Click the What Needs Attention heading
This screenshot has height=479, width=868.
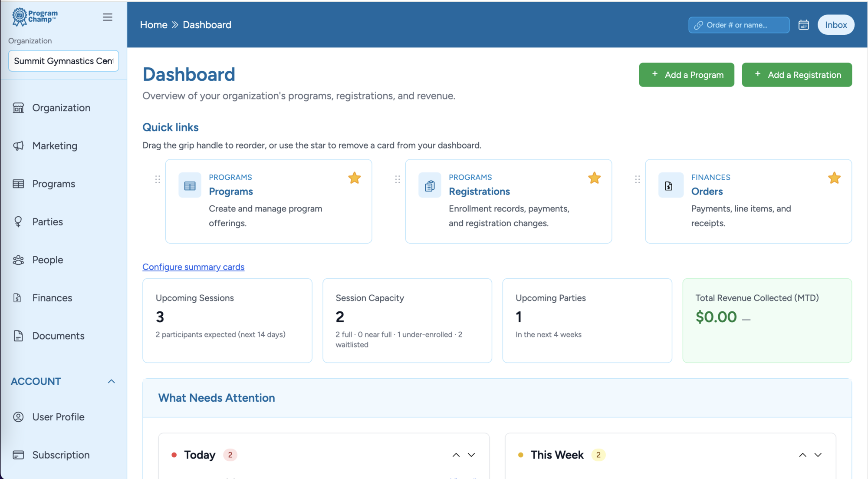point(217,398)
